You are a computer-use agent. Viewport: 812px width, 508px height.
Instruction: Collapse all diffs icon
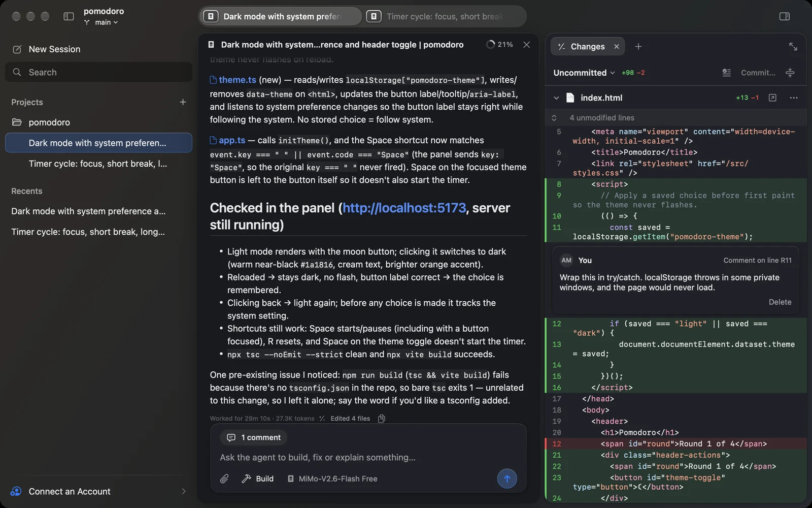pyautogui.click(x=790, y=73)
